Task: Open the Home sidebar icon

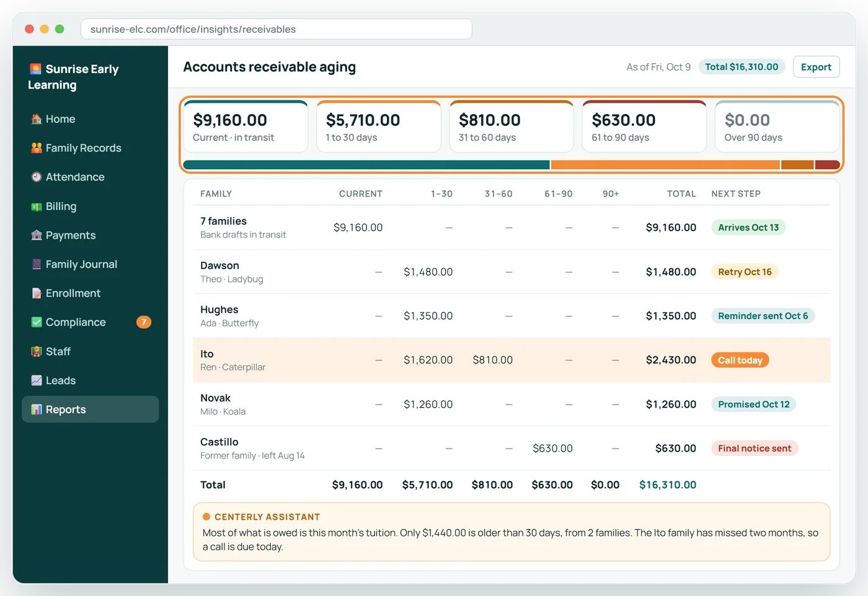Action: [37, 119]
